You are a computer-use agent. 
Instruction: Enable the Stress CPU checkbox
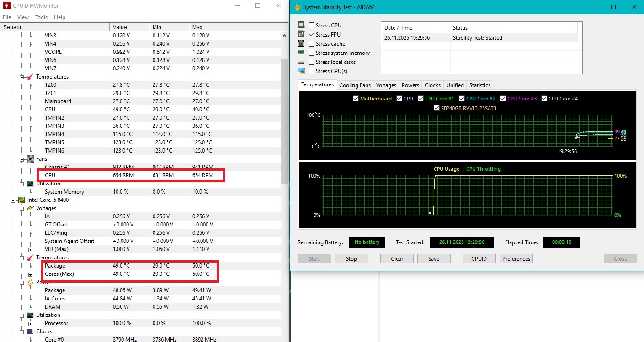312,26
